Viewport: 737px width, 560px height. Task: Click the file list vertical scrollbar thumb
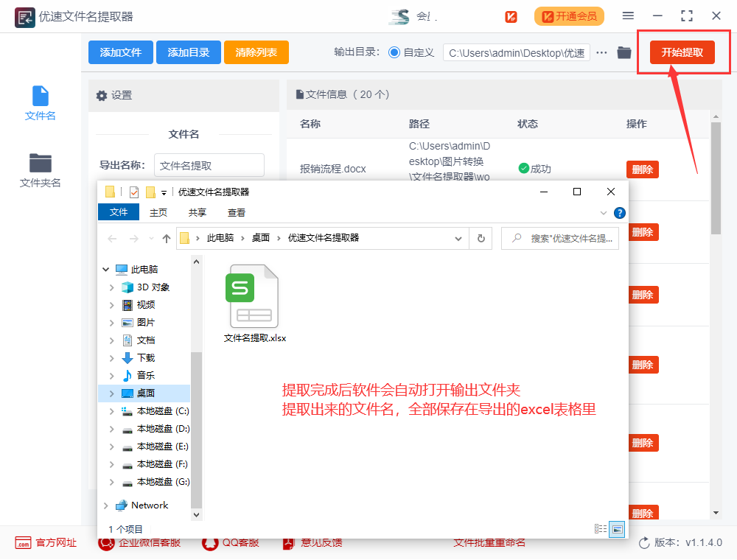pos(716,178)
